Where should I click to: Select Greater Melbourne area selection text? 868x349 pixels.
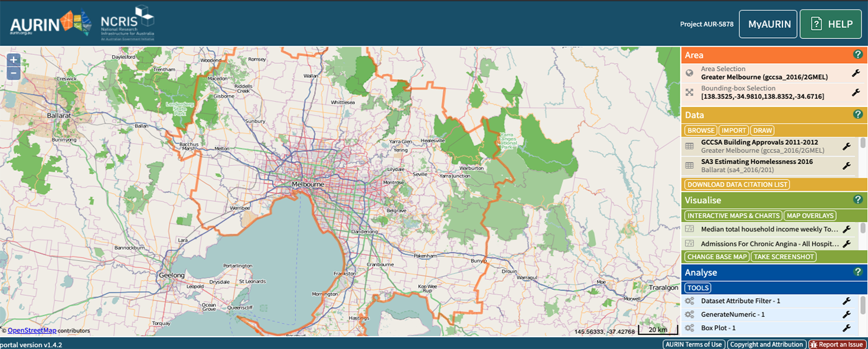click(x=764, y=77)
